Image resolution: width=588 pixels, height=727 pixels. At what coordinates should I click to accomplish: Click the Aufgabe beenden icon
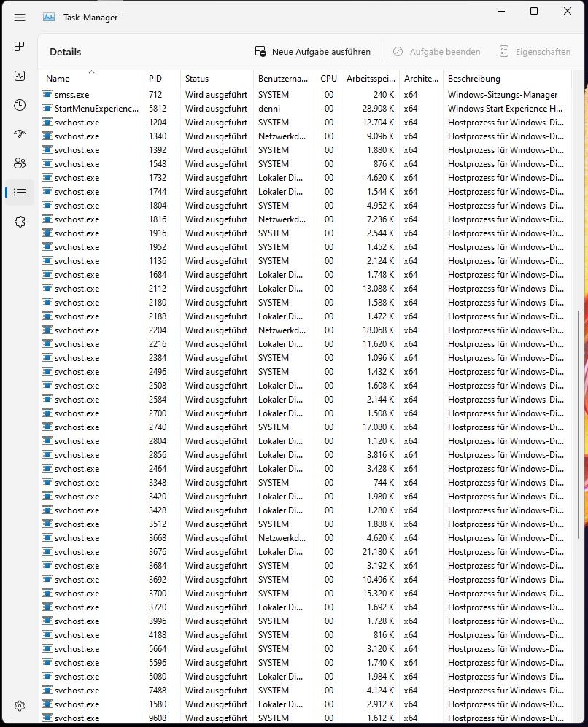[x=398, y=52]
